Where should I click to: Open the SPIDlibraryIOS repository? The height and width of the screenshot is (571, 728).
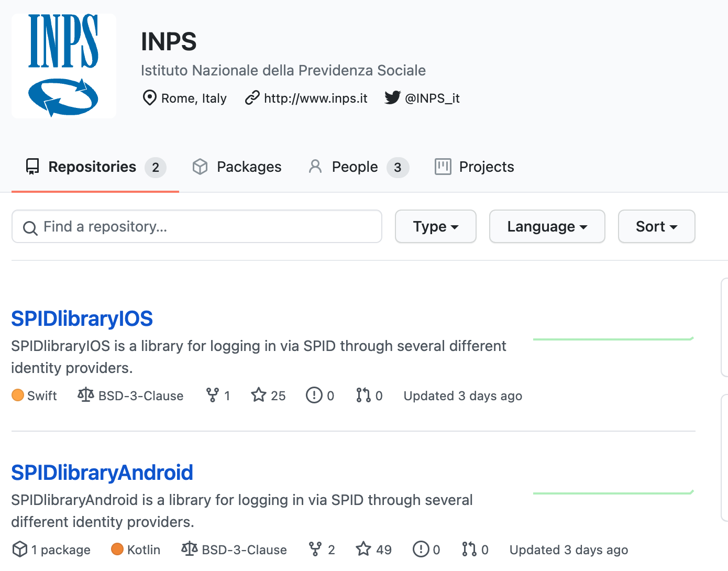[x=82, y=319]
